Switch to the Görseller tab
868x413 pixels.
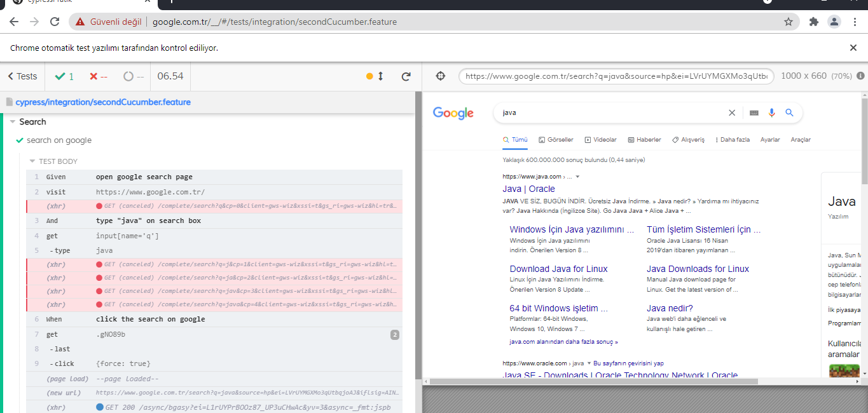point(556,140)
